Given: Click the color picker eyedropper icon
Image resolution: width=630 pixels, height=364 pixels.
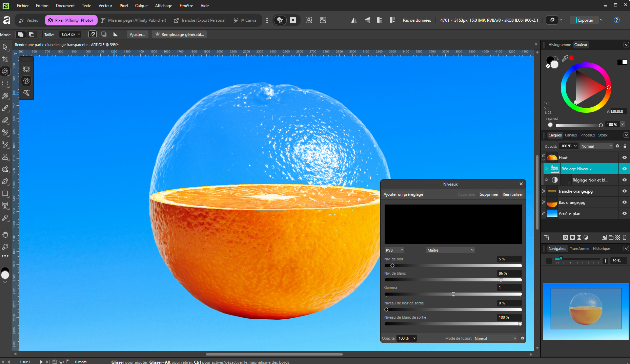Looking at the screenshot, I should (x=565, y=58).
